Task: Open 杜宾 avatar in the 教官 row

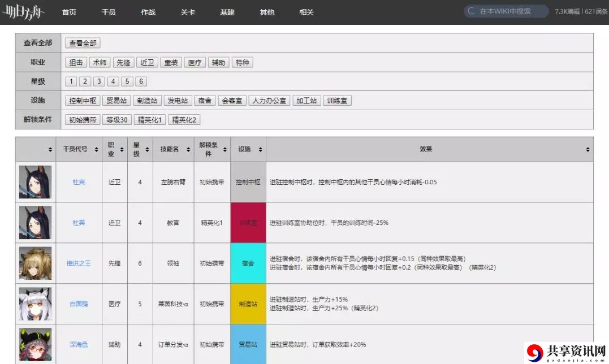Action: [36, 223]
